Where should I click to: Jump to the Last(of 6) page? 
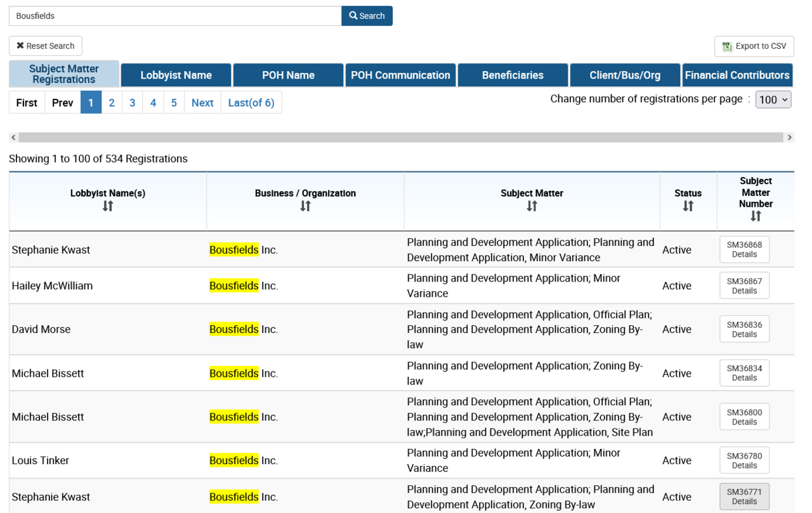pyautogui.click(x=251, y=103)
